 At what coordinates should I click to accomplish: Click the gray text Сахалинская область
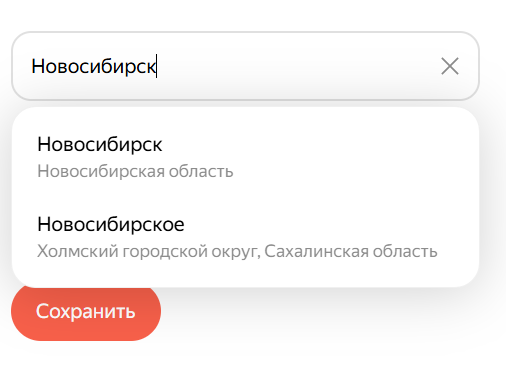pos(351,251)
